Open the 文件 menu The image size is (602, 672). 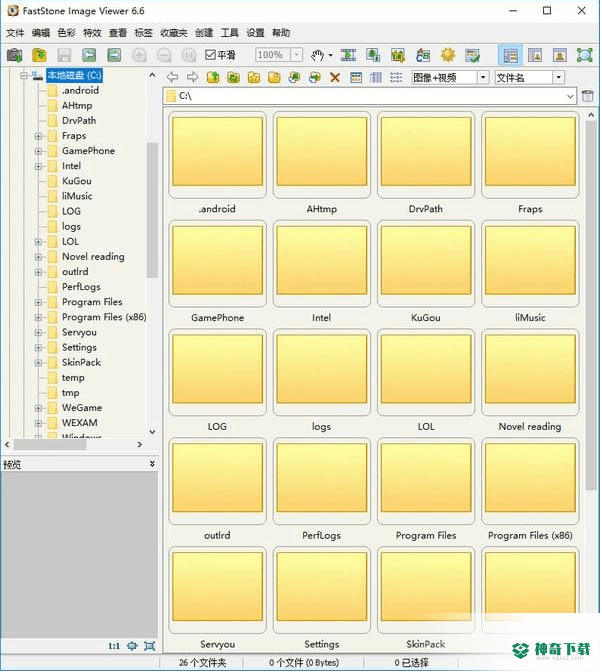pyautogui.click(x=15, y=33)
